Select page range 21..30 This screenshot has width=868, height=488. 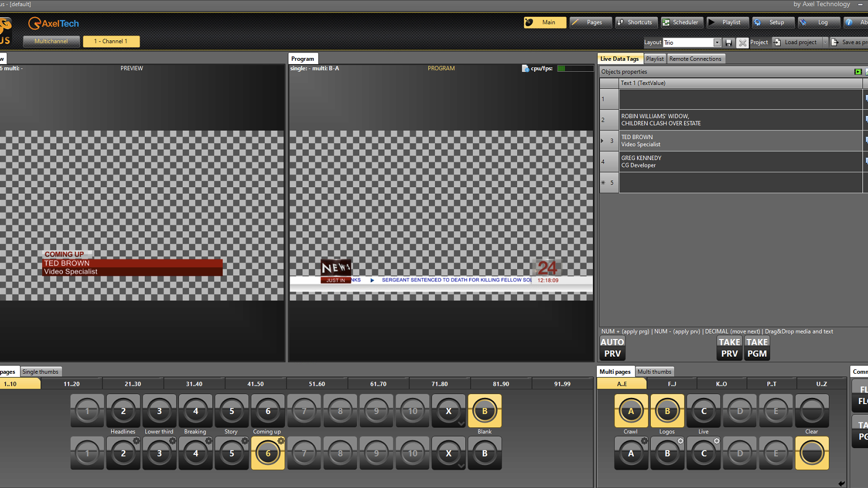[x=133, y=384]
